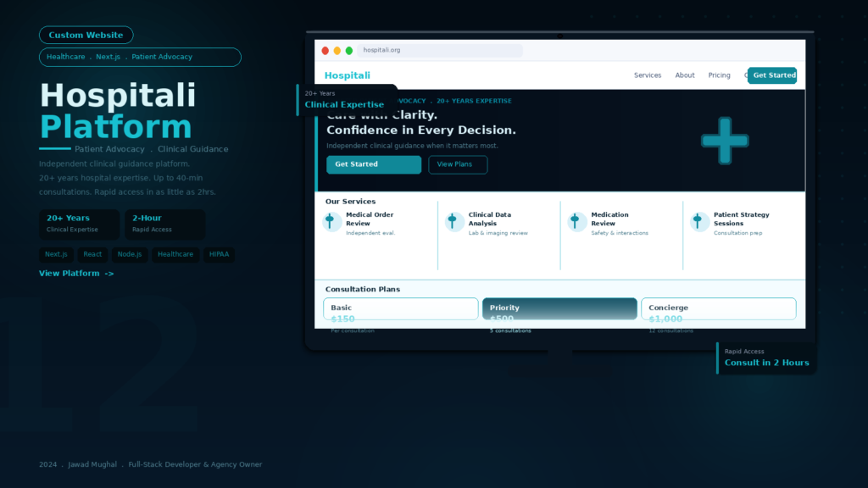The image size is (868, 488).
Task: Click the Clinical Data Analysis service icon
Action: coord(454,222)
